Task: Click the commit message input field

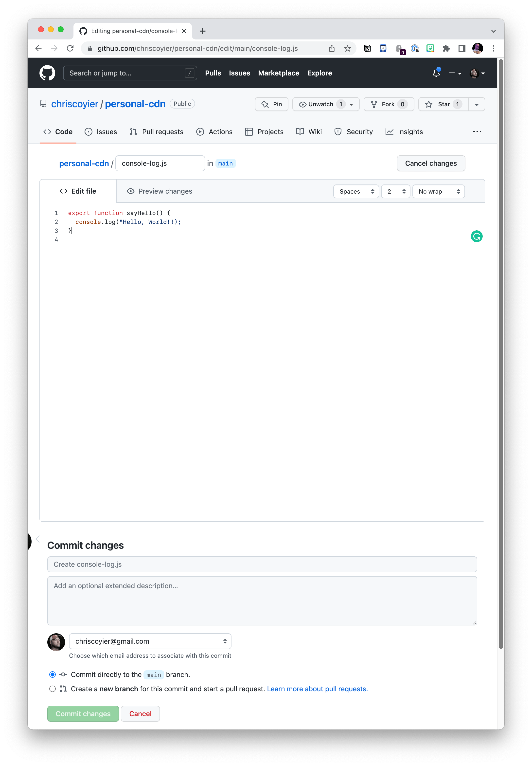Action: tap(262, 564)
